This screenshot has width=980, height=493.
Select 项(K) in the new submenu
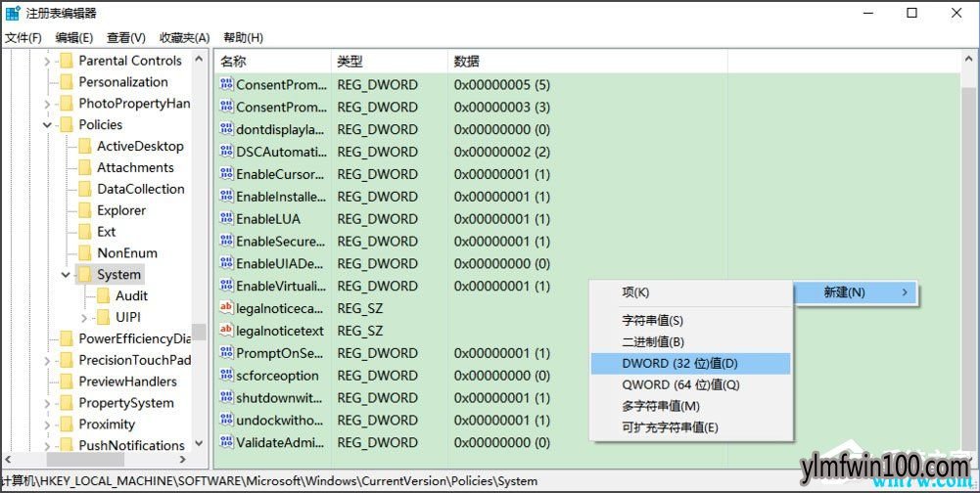[x=690, y=292]
